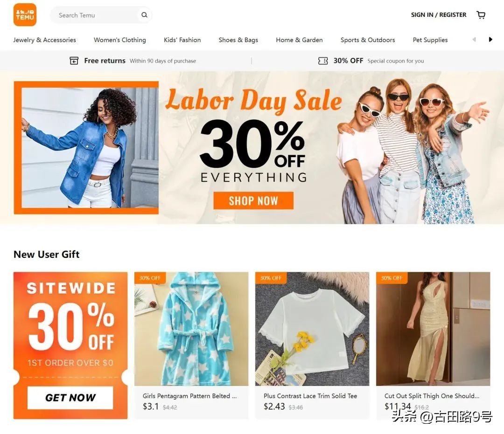Click the 30% OFF coupon icon
504x434 pixels.
323,61
